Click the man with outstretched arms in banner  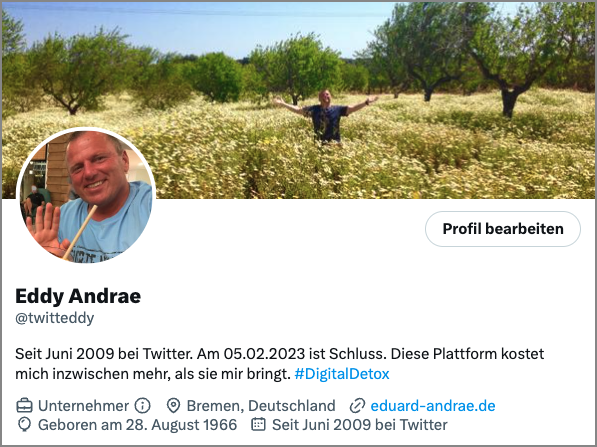coord(326,117)
